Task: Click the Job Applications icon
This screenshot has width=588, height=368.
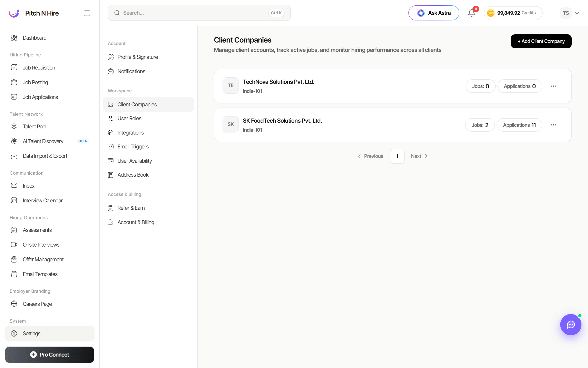Action: 14,97
